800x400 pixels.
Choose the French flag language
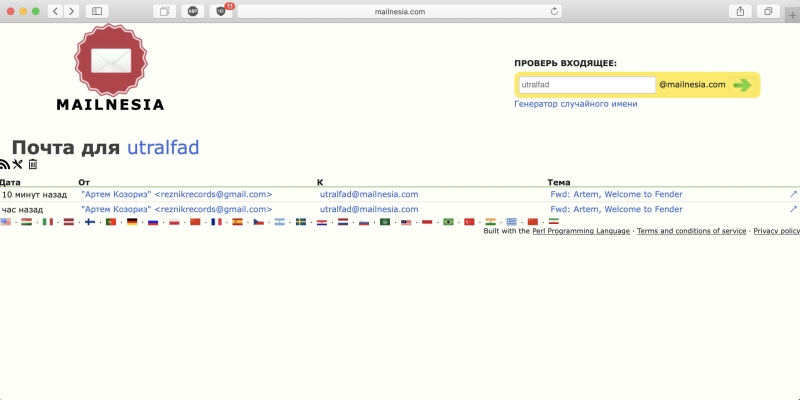(x=216, y=222)
